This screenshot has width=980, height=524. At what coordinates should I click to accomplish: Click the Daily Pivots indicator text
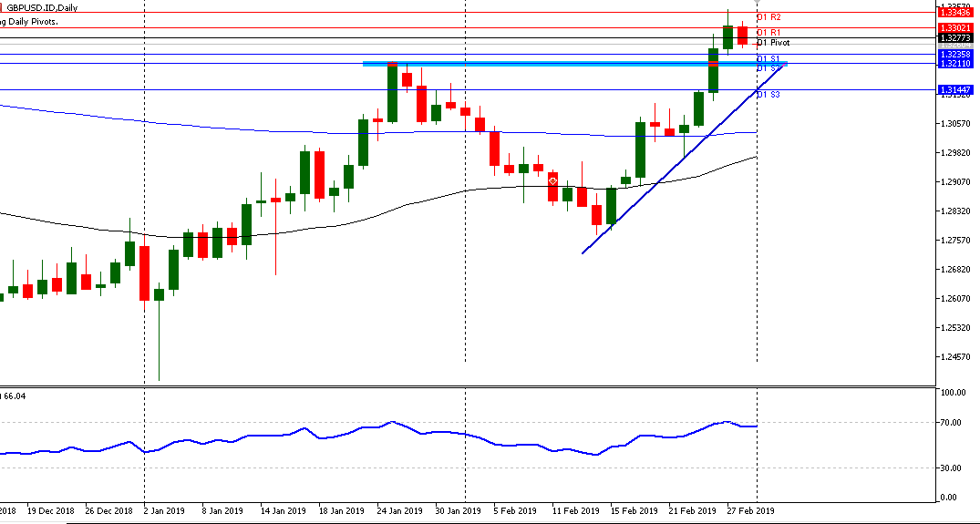coord(29,22)
